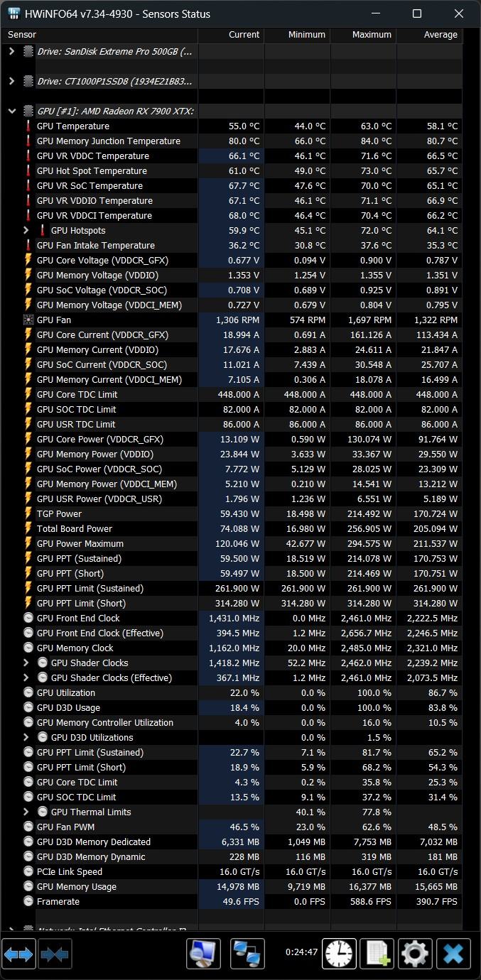Click the 55.0 °C GPU Temperature current value

click(244, 126)
